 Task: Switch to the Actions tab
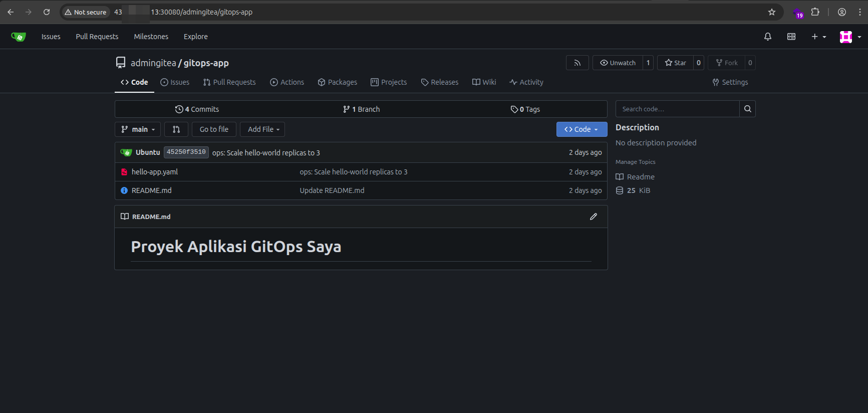pyautogui.click(x=287, y=82)
